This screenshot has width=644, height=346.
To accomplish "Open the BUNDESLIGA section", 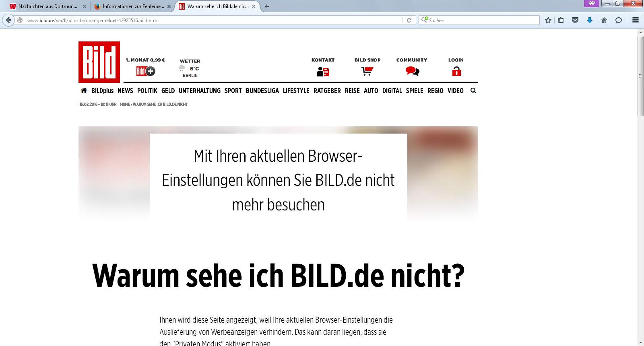I will (262, 91).
